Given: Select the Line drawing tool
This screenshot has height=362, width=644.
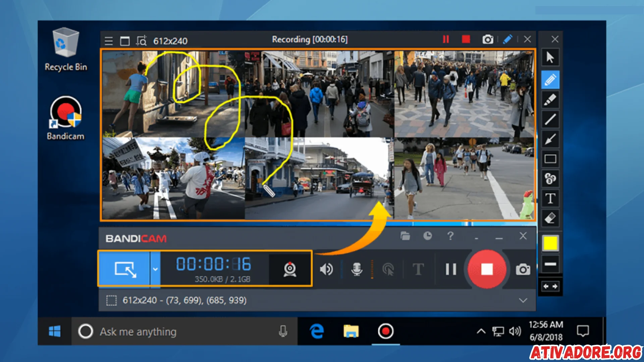Looking at the screenshot, I should (x=550, y=119).
